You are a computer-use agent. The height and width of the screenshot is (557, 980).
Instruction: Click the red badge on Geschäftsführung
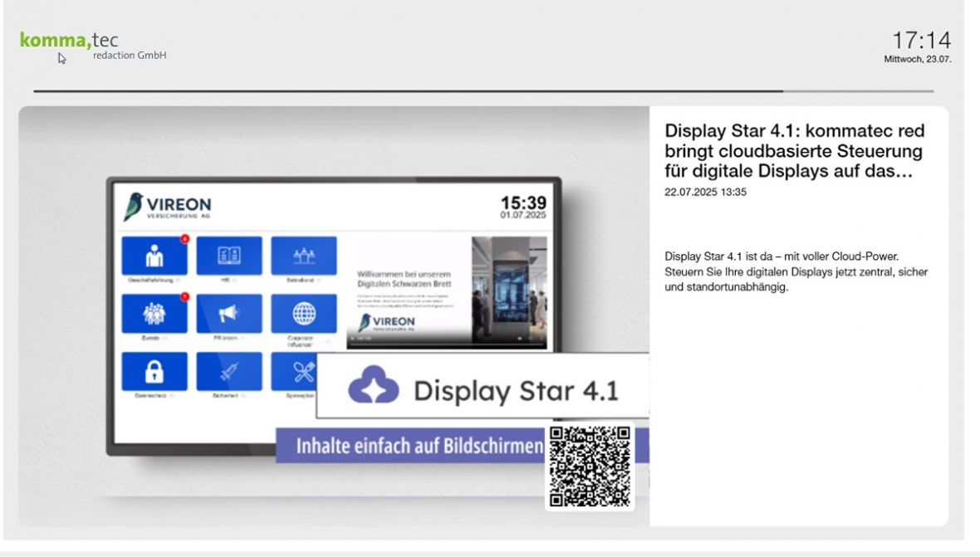coord(186,239)
